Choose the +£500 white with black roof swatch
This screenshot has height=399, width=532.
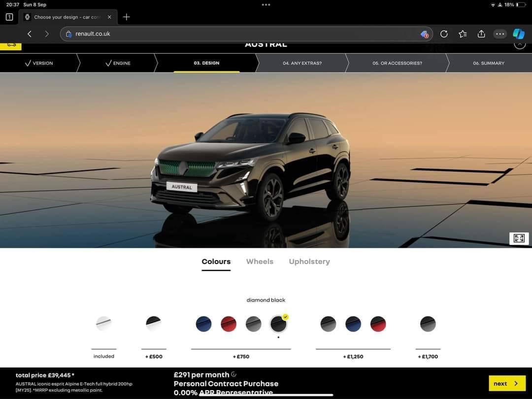pyautogui.click(x=154, y=324)
